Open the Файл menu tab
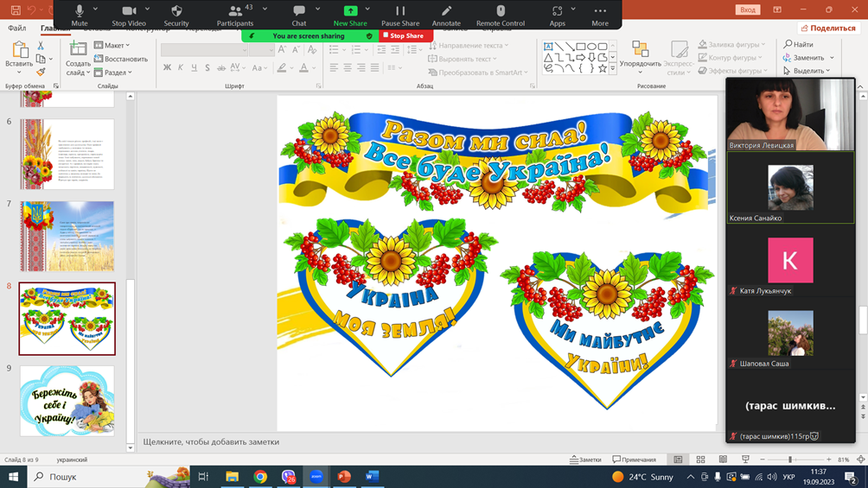 click(x=17, y=28)
